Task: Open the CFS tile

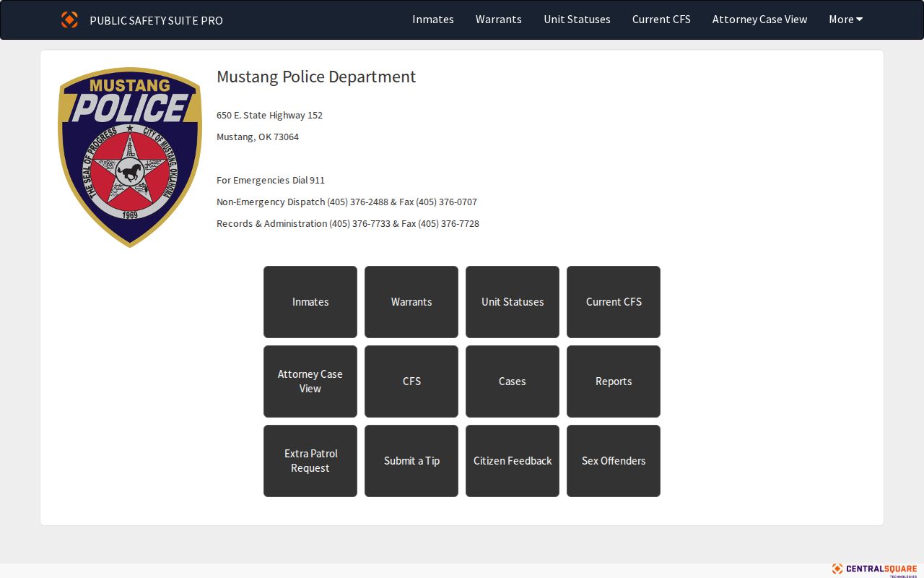Action: (x=411, y=381)
